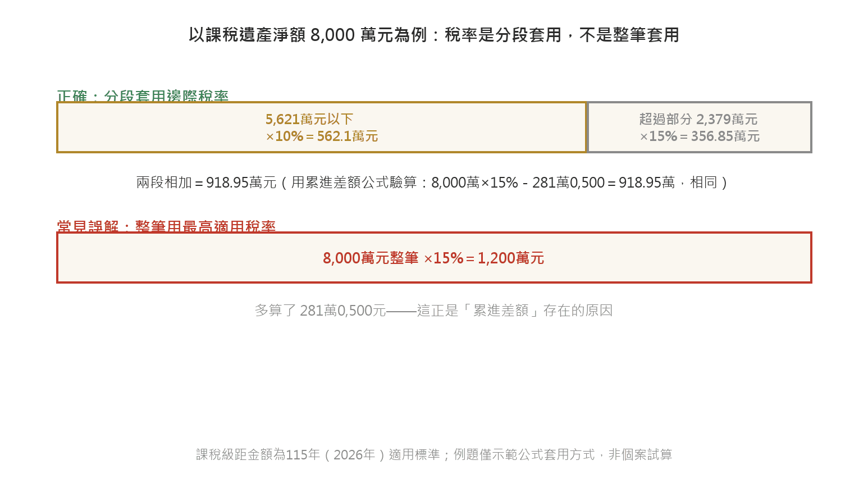Click the red box 8,000萬元整筆
Viewport: 868px width, 483px height.
click(x=434, y=257)
